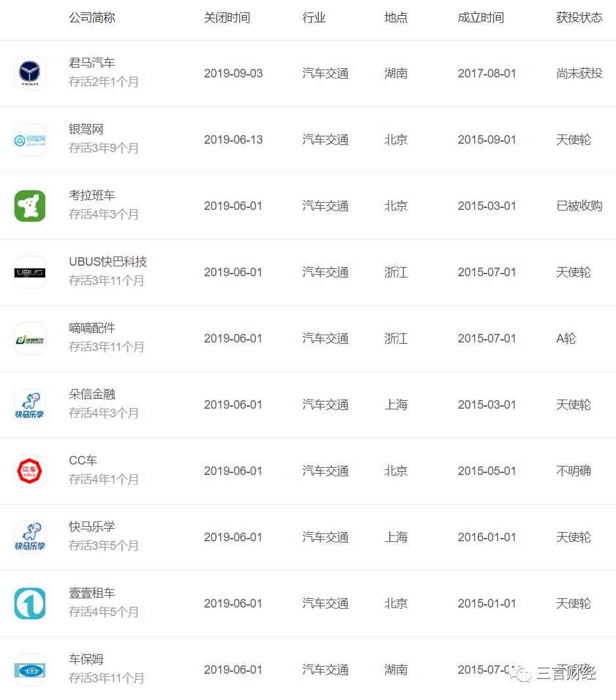Click 存活4年3个月 under 考拉班车
This screenshot has width=616, height=700.
point(104,215)
